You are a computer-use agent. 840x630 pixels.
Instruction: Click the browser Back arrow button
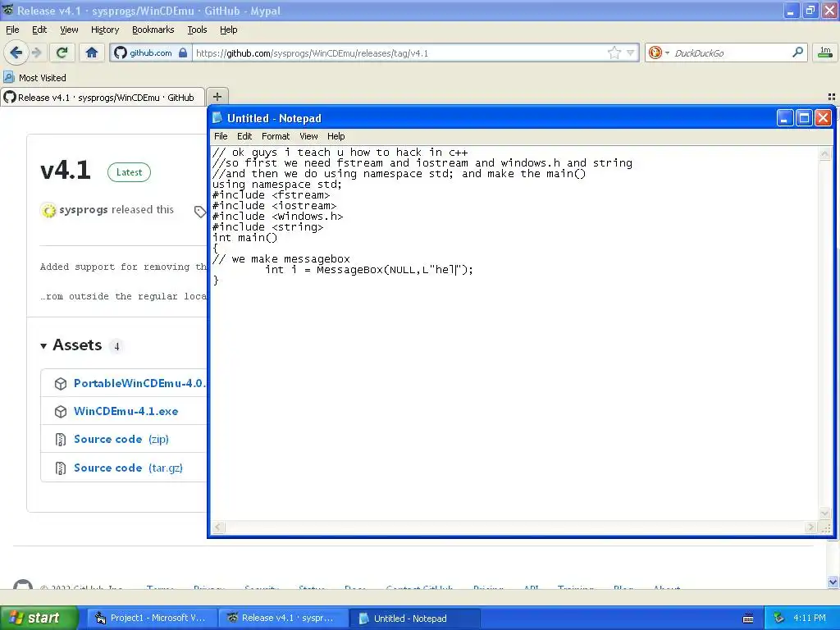coord(16,52)
